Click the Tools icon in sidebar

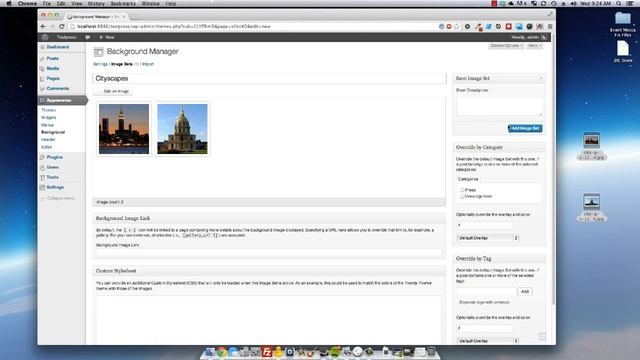click(x=42, y=178)
